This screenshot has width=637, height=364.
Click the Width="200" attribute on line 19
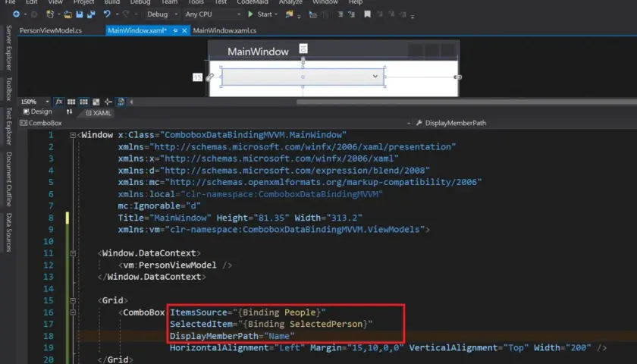562,348
